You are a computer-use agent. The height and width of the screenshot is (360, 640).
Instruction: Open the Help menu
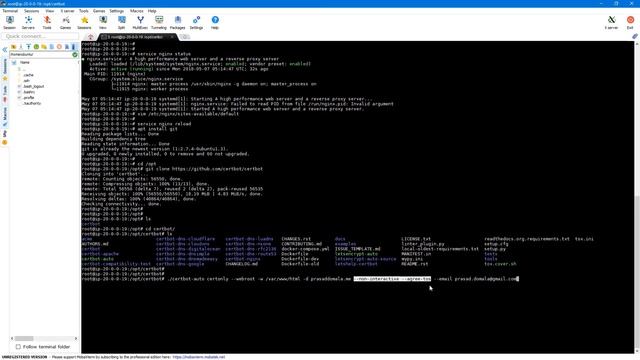coord(152,11)
